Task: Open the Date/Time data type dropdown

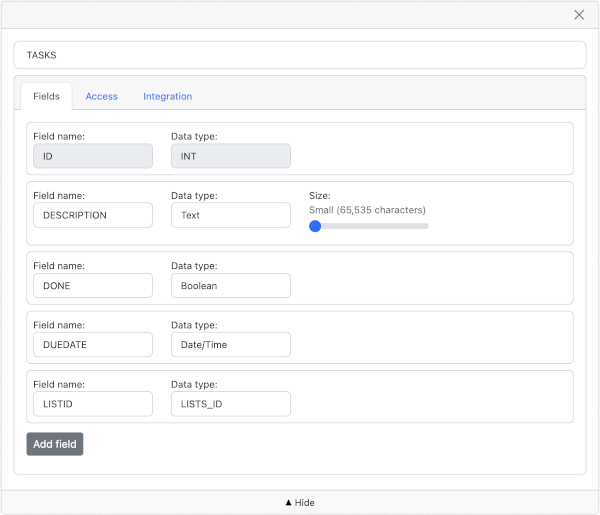Action: (x=230, y=344)
